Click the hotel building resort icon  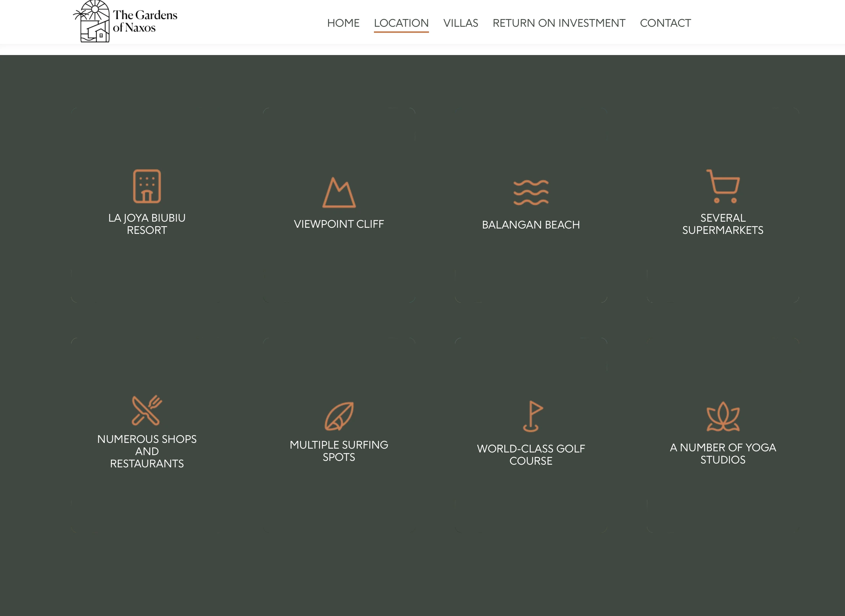tap(147, 186)
